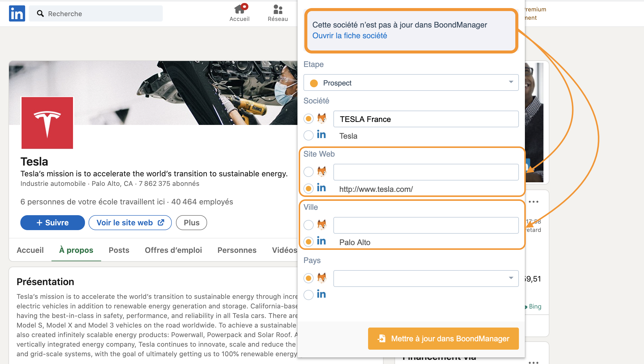Select LinkedIn radio for tesla.com website
This screenshot has height=364, width=644.
(309, 189)
